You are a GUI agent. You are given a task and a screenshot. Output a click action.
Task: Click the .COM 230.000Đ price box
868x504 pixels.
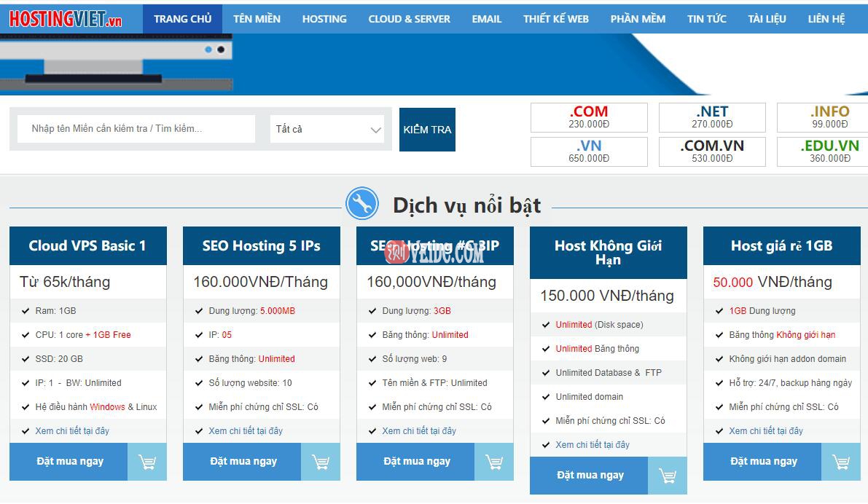(589, 117)
